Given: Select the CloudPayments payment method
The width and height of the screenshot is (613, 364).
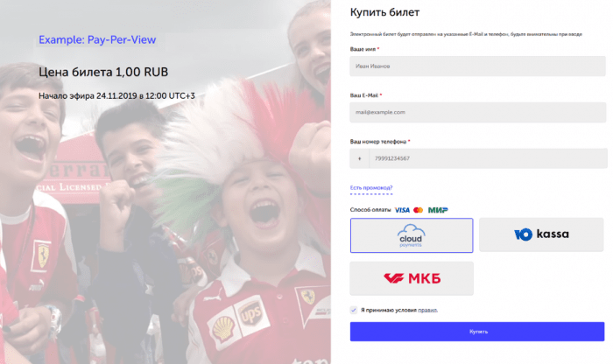Looking at the screenshot, I should click(412, 235).
